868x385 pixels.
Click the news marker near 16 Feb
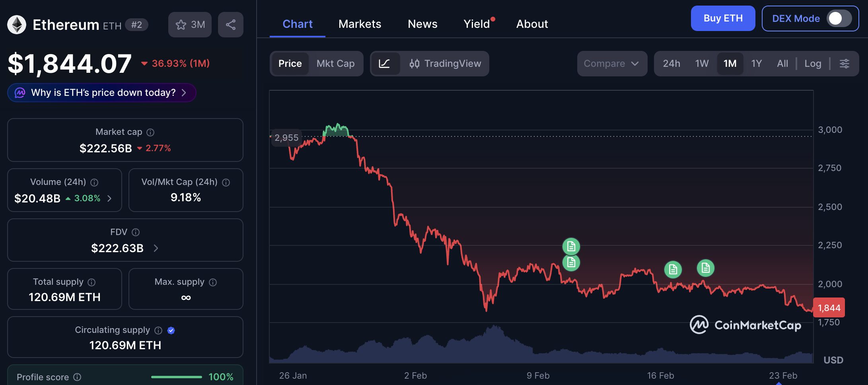tap(673, 270)
